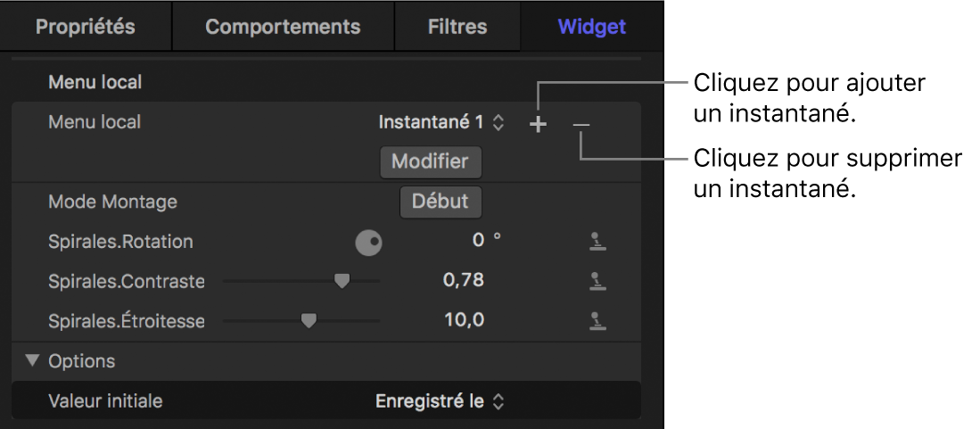Screen dimensions: 980x429
Task: Click the Spirales.Contraste slider handle
Action: (341, 281)
